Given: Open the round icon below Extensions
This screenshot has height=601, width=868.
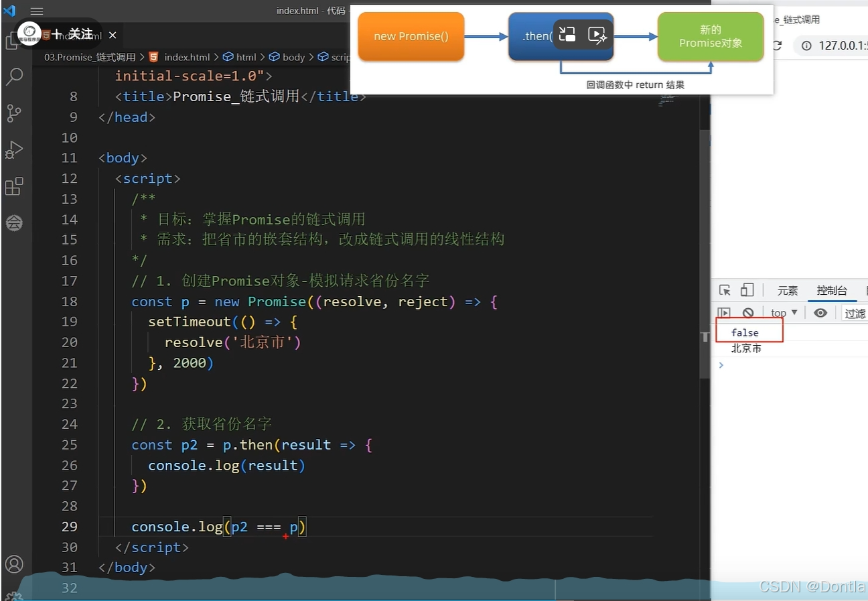Looking at the screenshot, I should (14, 223).
